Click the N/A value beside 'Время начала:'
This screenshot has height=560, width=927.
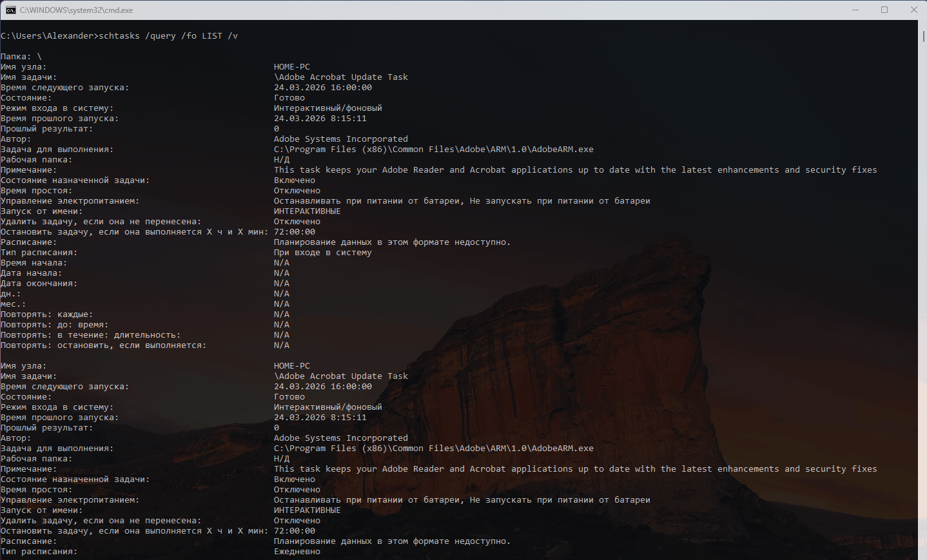coord(282,263)
